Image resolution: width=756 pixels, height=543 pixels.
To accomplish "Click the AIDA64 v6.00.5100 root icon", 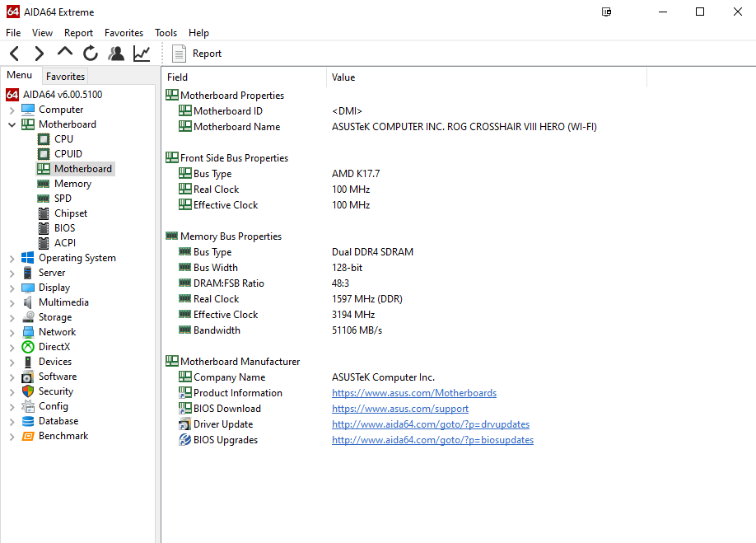I will click(12, 95).
